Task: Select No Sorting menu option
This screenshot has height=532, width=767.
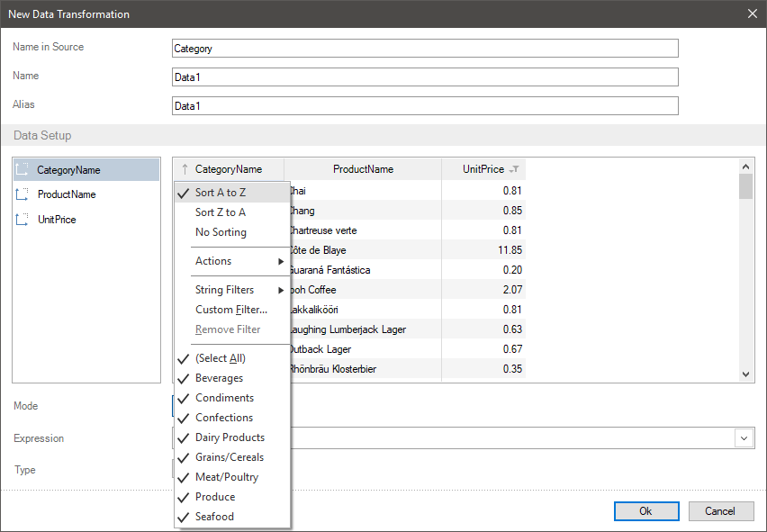Action: pos(221,232)
